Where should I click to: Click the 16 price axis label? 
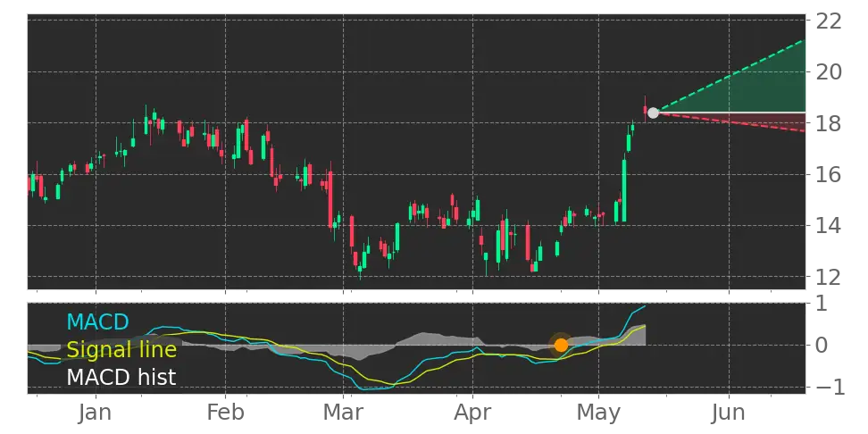[829, 174]
